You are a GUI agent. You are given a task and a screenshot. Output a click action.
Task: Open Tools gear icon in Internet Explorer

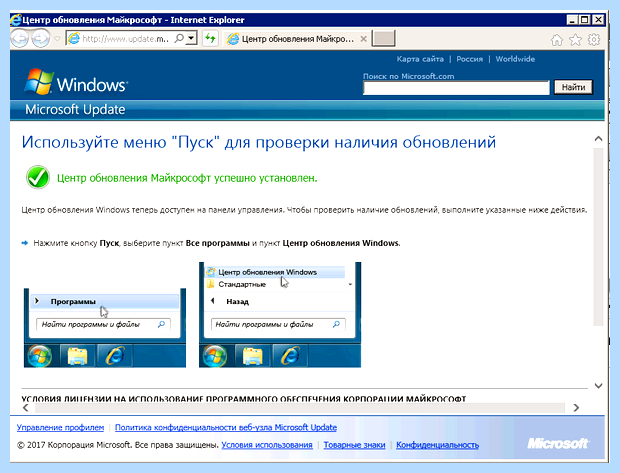(x=594, y=40)
